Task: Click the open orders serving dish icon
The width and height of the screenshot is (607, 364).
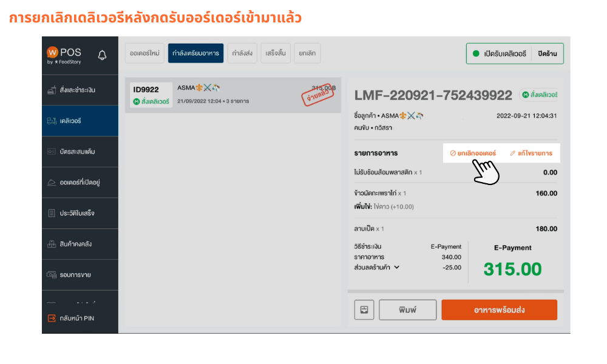Action: point(52,183)
